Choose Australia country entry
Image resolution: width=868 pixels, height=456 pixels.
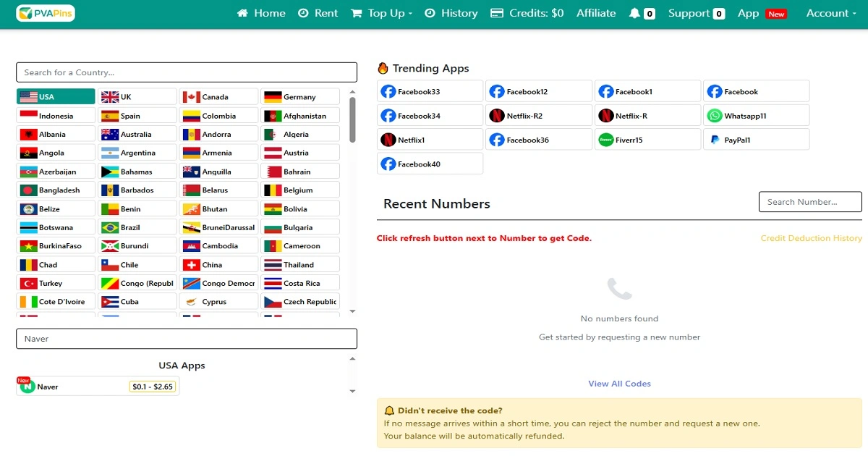pos(137,134)
